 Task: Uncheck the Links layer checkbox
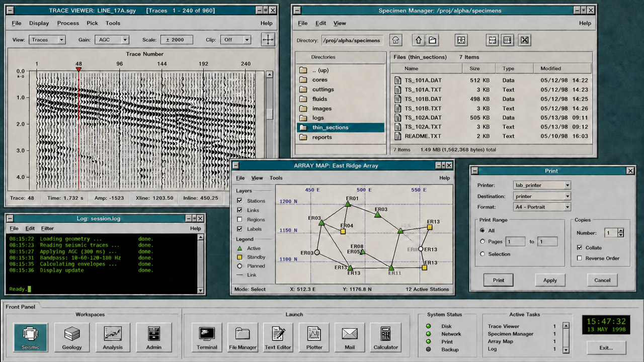[x=239, y=210]
